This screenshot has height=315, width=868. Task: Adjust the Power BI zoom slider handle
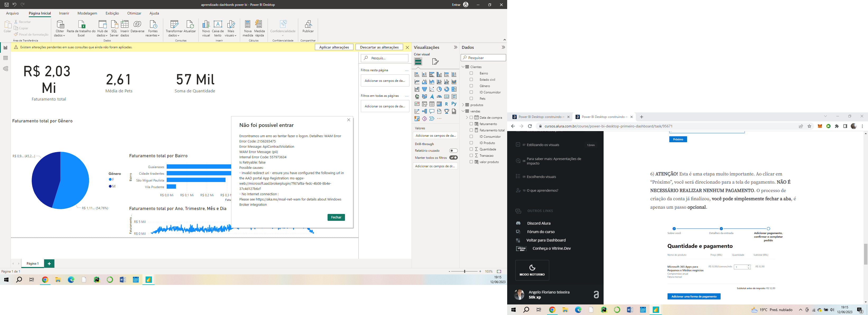click(465, 271)
